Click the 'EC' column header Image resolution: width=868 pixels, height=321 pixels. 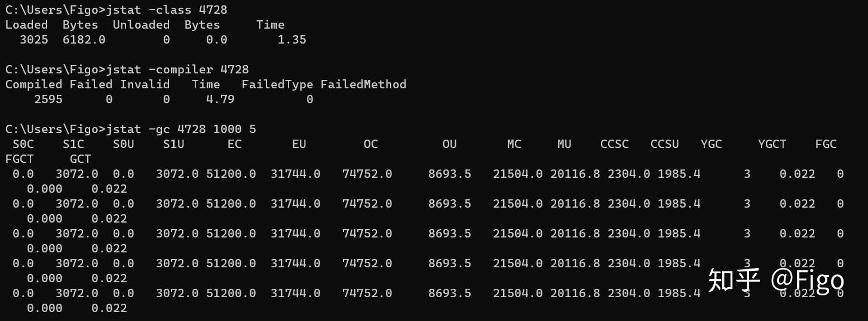click(x=235, y=144)
